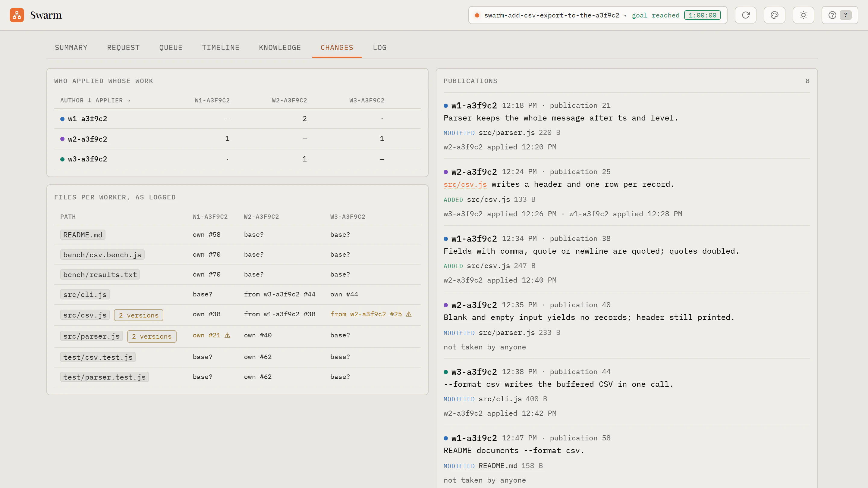The height and width of the screenshot is (488, 868).
Task: Open the color palette theme icon
Action: coord(774,15)
